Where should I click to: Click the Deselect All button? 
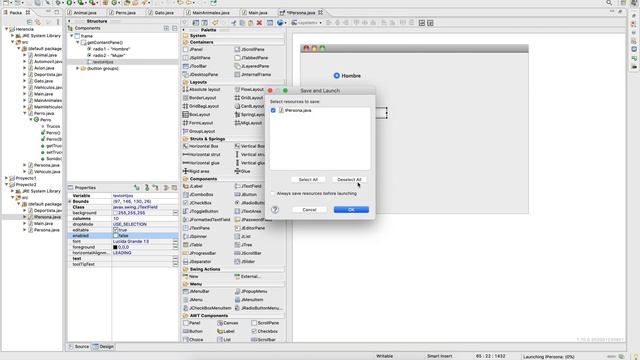click(349, 180)
